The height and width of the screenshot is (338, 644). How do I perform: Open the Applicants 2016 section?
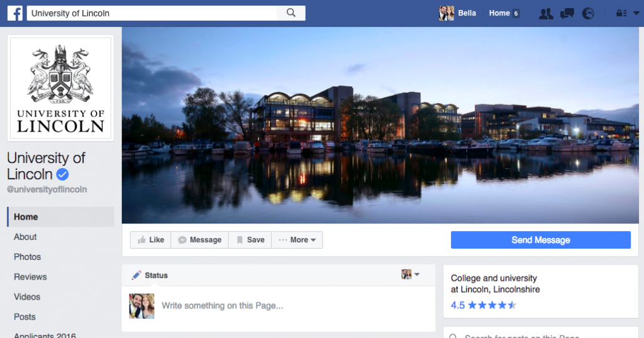click(x=45, y=335)
